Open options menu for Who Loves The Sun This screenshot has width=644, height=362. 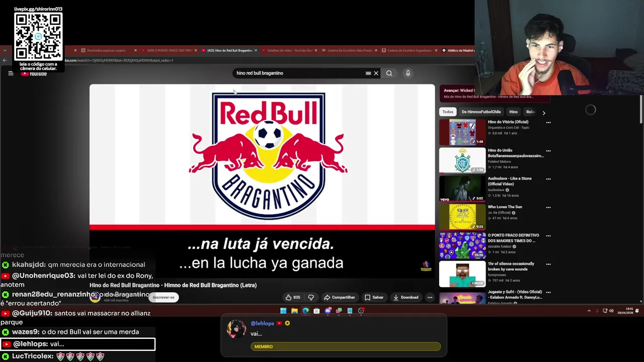[548, 207]
